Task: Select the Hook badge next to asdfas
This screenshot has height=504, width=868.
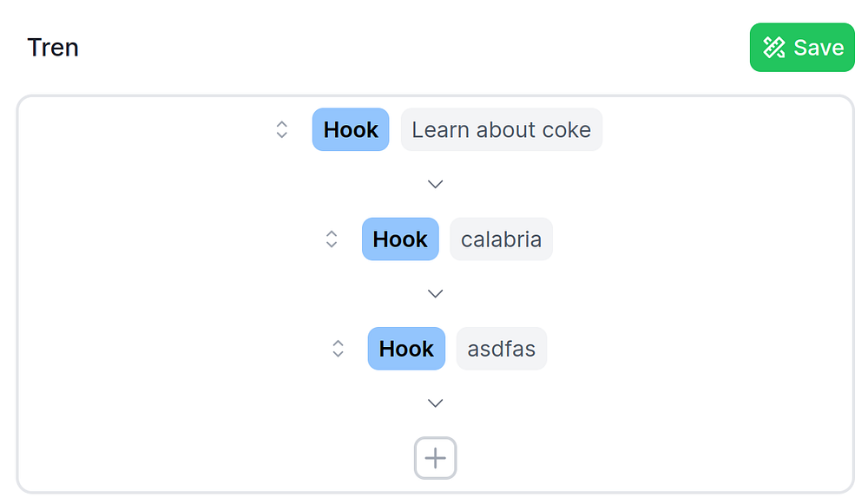Action: tap(406, 349)
